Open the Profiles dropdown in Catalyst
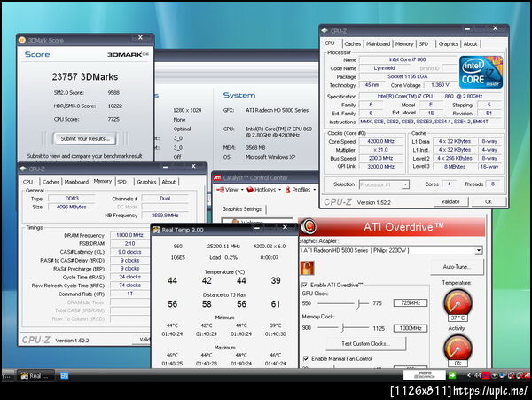 301,190
